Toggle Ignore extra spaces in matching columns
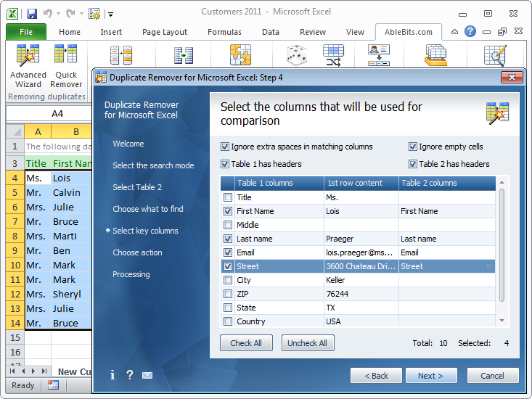The image size is (532, 399). 224,147
